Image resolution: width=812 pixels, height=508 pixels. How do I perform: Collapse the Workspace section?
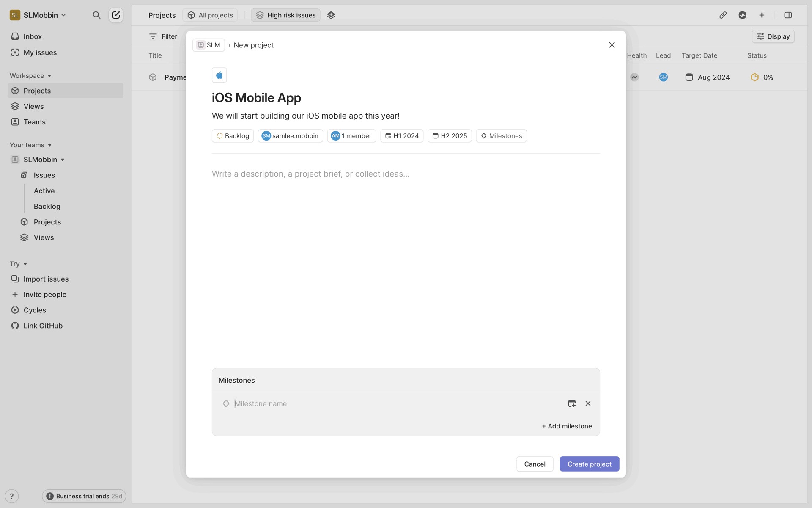pos(30,76)
